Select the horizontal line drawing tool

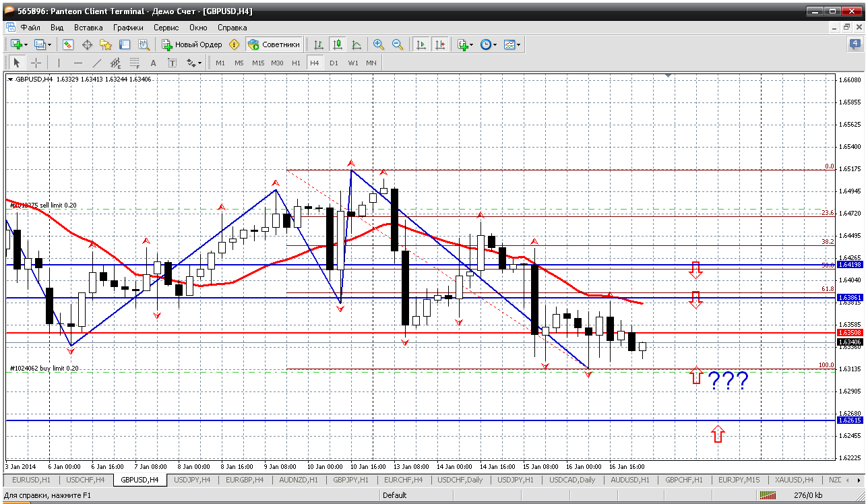(78, 63)
